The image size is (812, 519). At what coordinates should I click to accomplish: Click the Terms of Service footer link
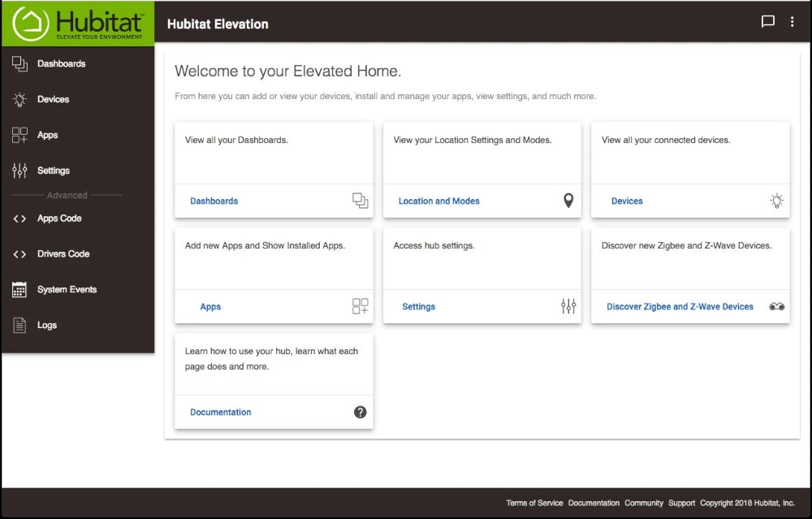click(534, 504)
